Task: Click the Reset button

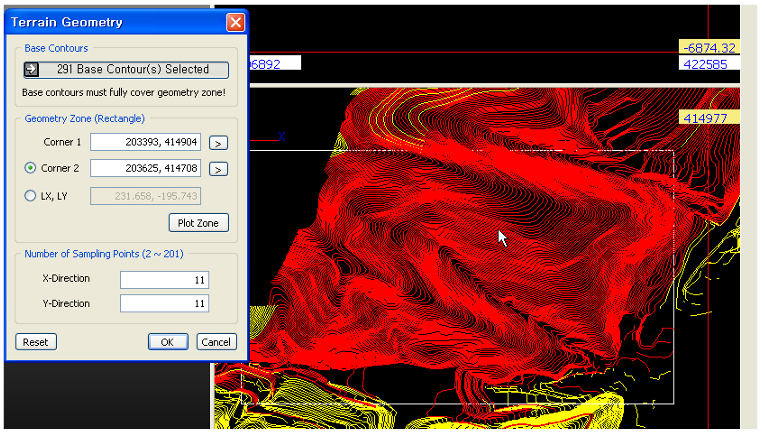Action: (36, 342)
